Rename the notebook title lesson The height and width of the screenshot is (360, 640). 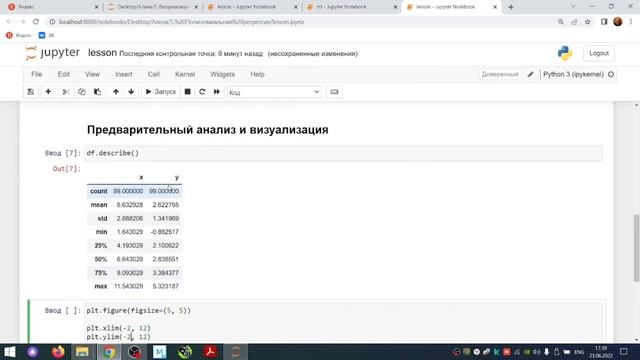click(x=102, y=53)
